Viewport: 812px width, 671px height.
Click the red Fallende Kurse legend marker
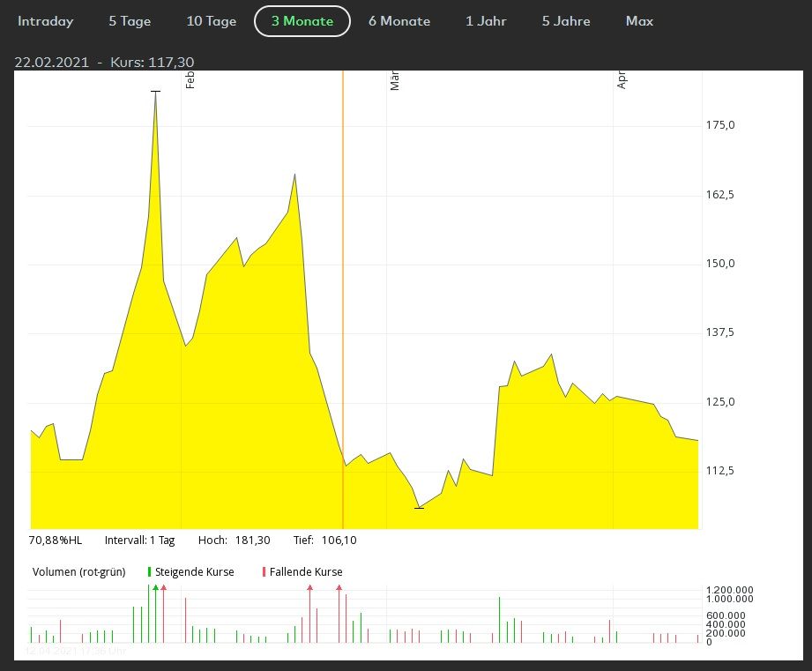click(x=264, y=572)
